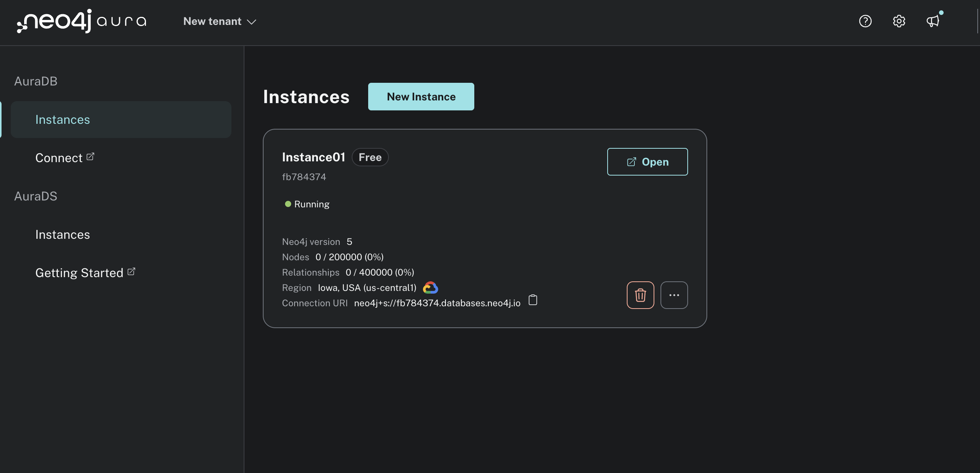Open account settings gear icon
980x473 pixels.
click(899, 21)
